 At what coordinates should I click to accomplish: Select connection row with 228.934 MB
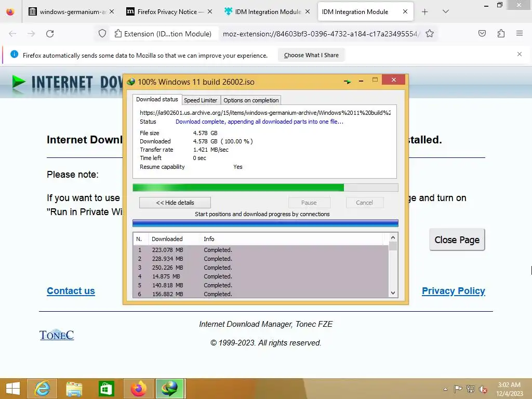261,259
